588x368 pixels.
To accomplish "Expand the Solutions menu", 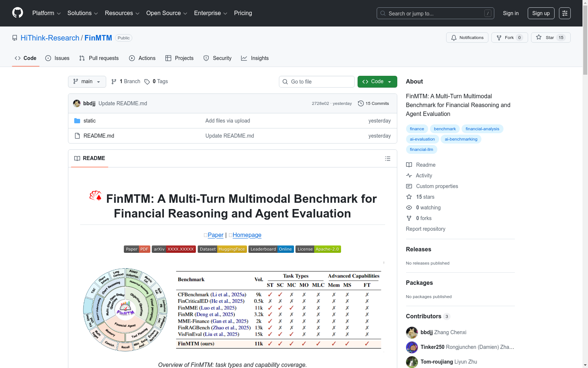I will pyautogui.click(x=83, y=13).
